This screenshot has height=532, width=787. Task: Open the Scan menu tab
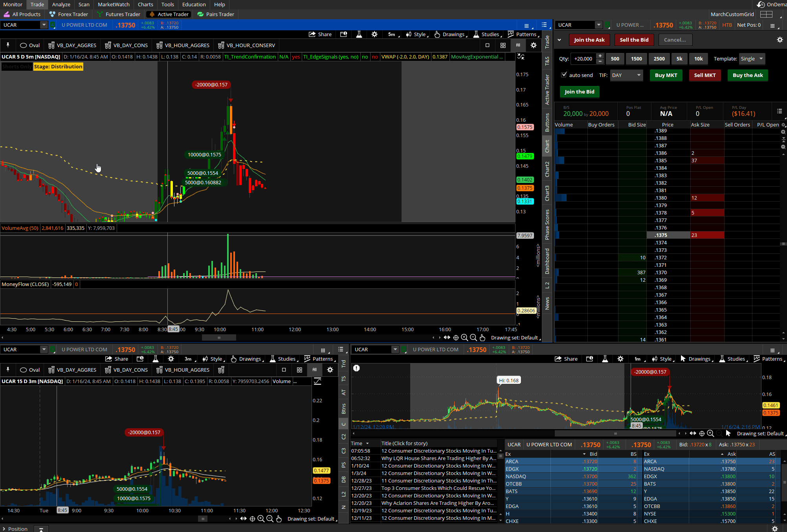(x=84, y=4)
